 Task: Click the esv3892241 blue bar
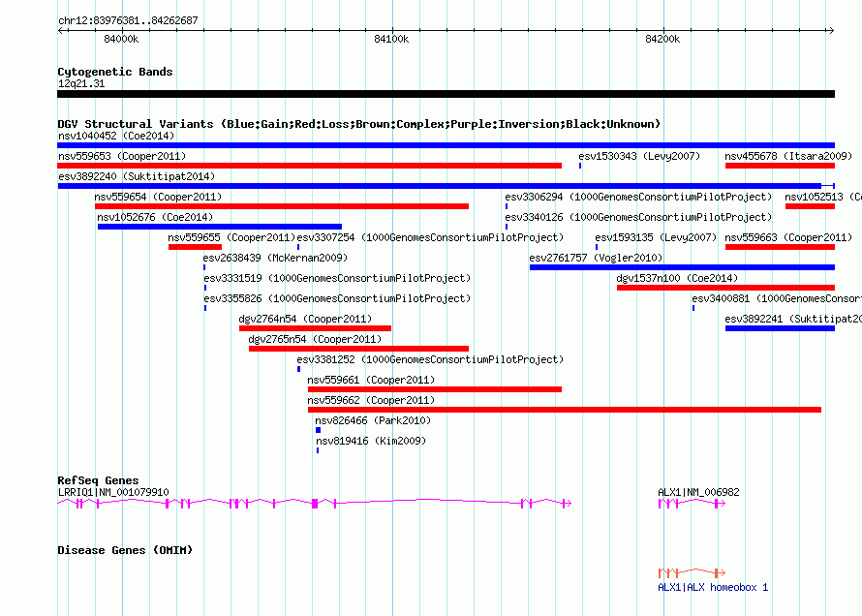coord(780,328)
